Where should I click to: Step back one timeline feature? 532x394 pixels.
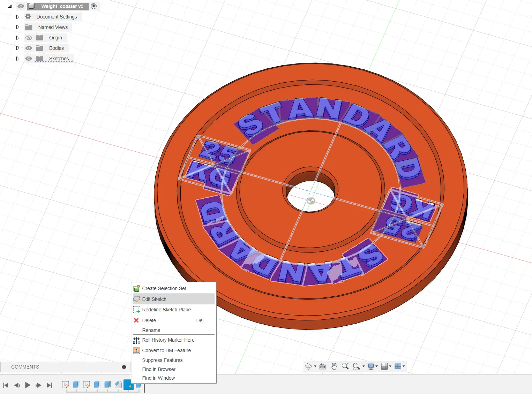tap(17, 385)
